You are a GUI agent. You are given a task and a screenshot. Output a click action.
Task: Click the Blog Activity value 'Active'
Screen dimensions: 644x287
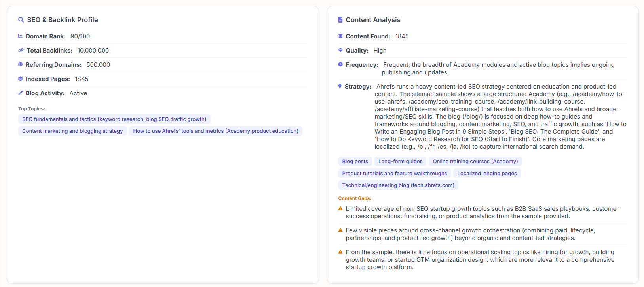[78, 93]
